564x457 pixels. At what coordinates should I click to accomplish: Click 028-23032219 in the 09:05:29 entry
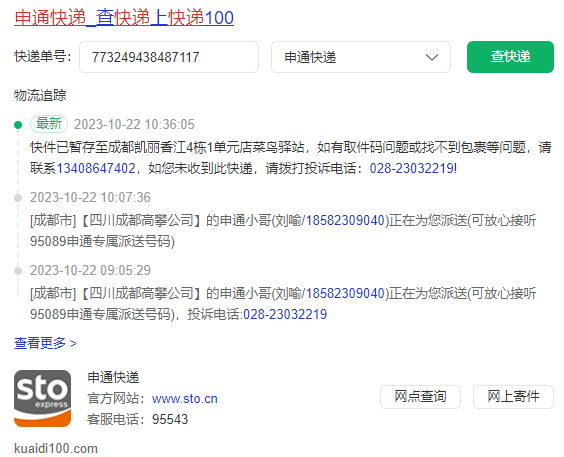(285, 314)
